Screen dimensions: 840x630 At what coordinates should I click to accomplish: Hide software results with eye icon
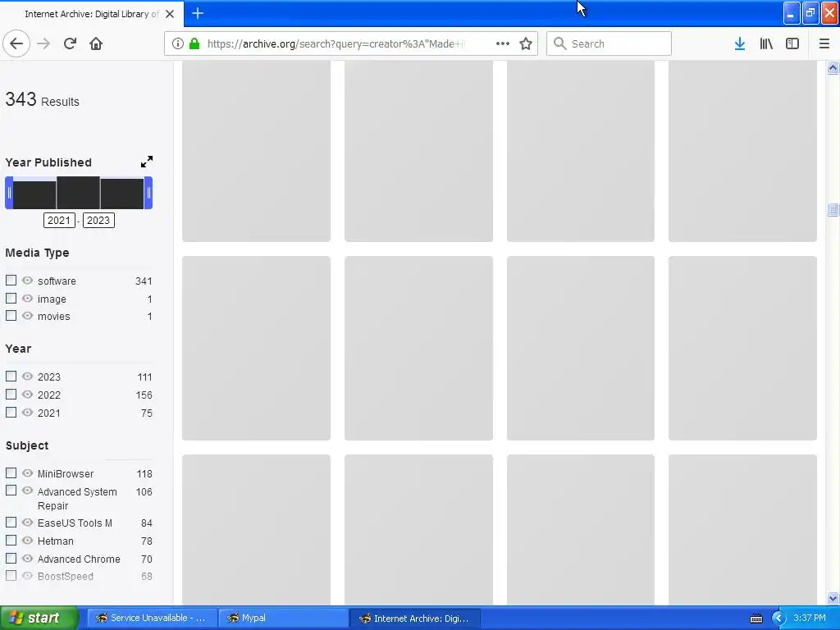click(x=27, y=281)
